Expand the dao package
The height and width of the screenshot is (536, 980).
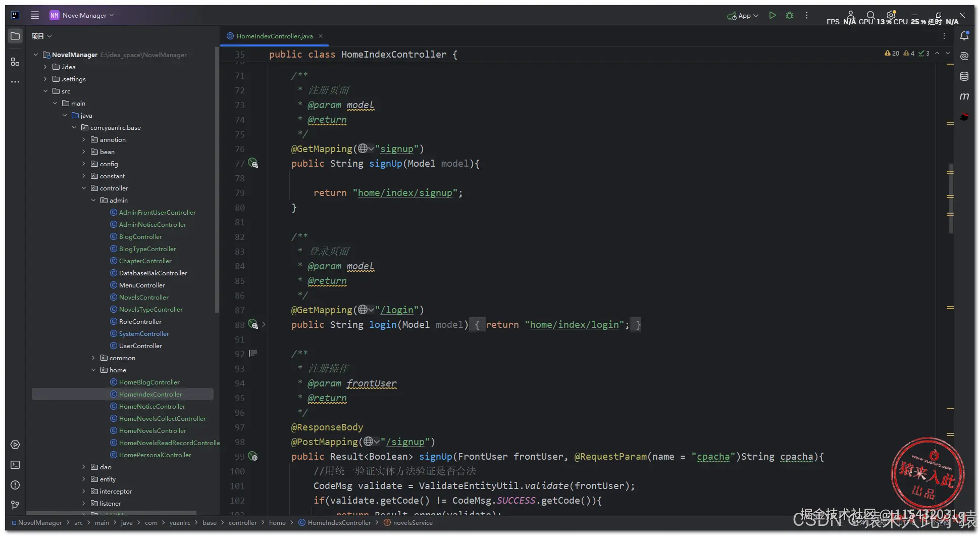coord(84,467)
